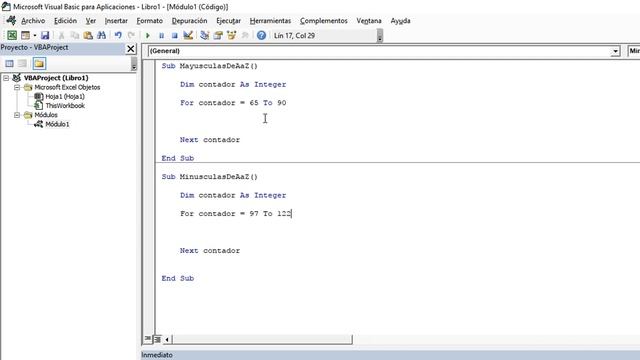Image resolution: width=640 pixels, height=360 pixels.
Task: Select Módulo1 in project tree
Action: click(x=57, y=124)
